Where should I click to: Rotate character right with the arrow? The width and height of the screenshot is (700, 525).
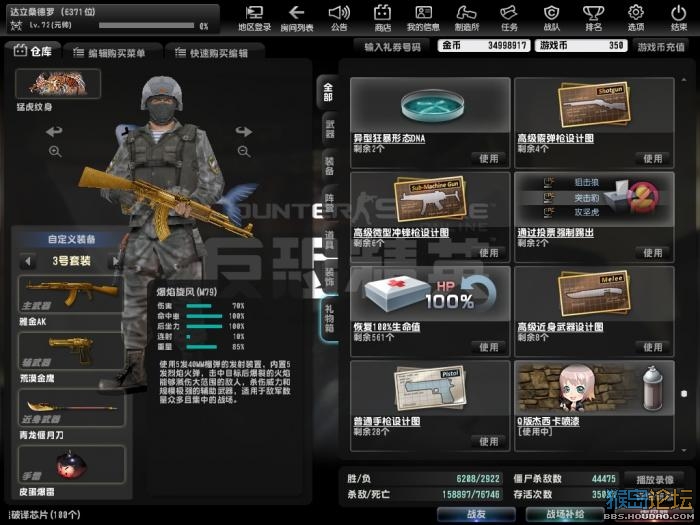pos(244,131)
